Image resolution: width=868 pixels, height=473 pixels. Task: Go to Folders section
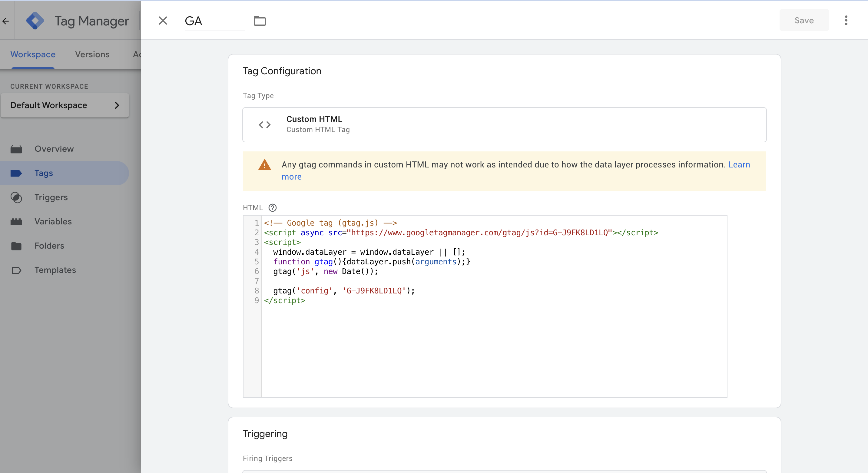tap(49, 246)
